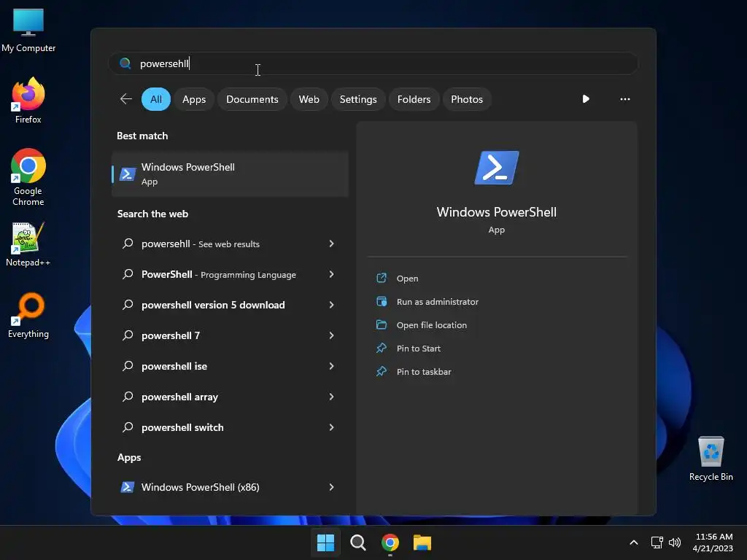Screen dimensions: 747x560
Task: Expand the 'powersehll - See web results' arrow
Action: (x=332, y=244)
